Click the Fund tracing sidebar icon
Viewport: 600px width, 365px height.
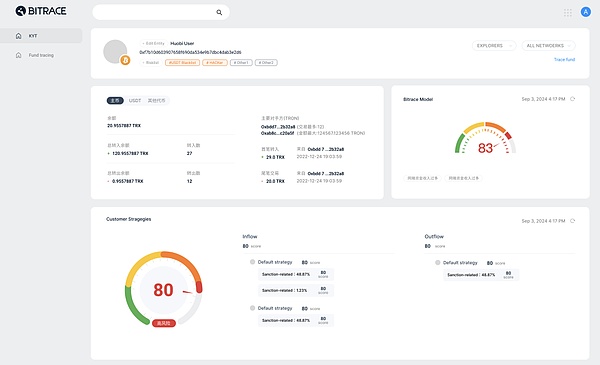[18, 55]
